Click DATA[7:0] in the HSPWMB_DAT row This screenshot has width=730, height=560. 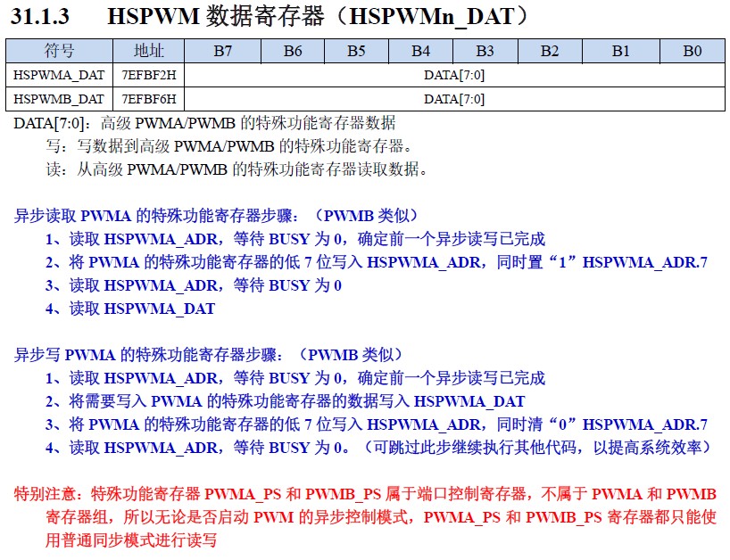(x=454, y=99)
